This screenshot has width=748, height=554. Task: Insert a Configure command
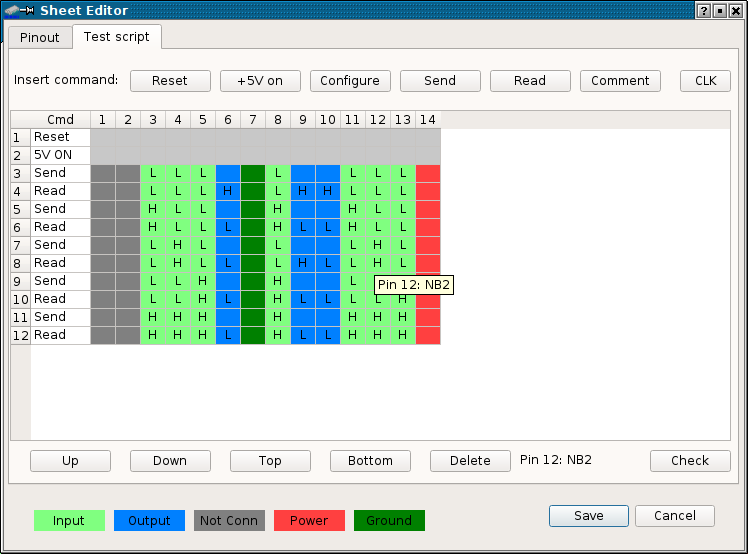click(350, 81)
